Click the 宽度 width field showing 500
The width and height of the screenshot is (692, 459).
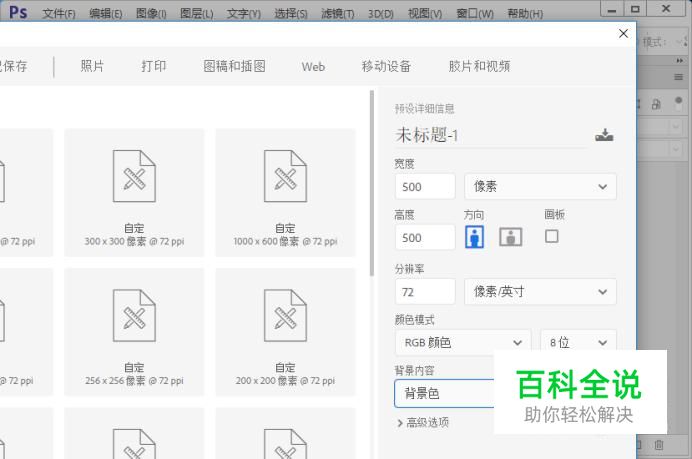coord(425,187)
